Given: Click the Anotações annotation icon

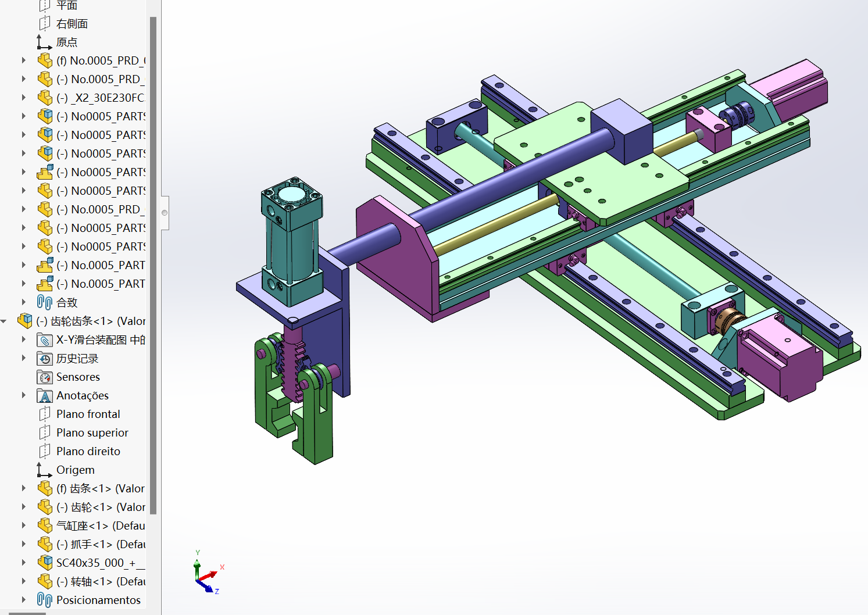Looking at the screenshot, I should 45,396.
